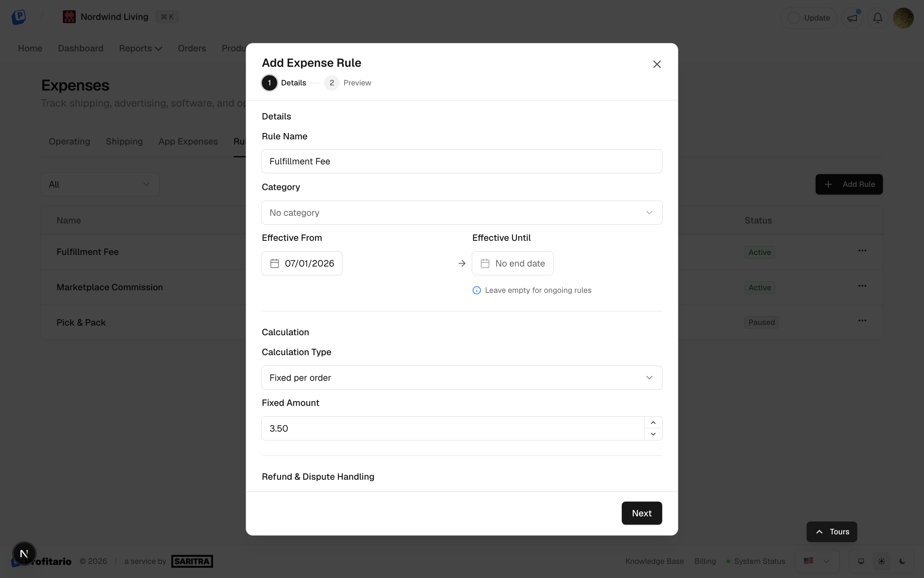Switch to the Shipping tab
The width and height of the screenshot is (924, 578).
click(124, 141)
